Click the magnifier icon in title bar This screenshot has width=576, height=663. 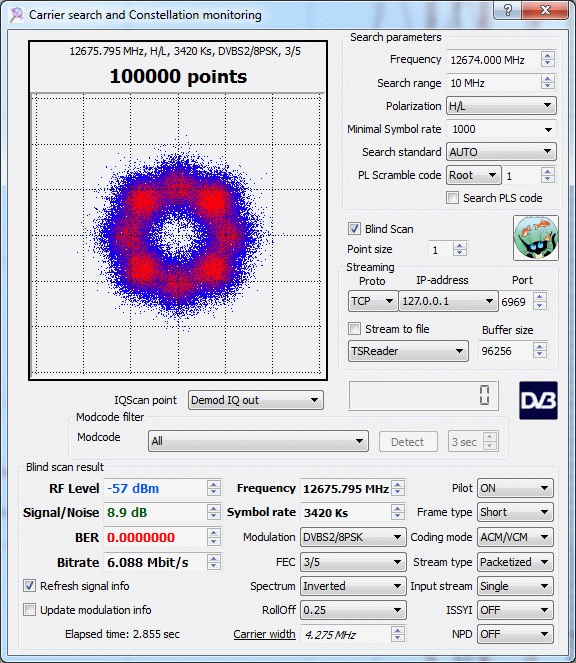click(16, 15)
